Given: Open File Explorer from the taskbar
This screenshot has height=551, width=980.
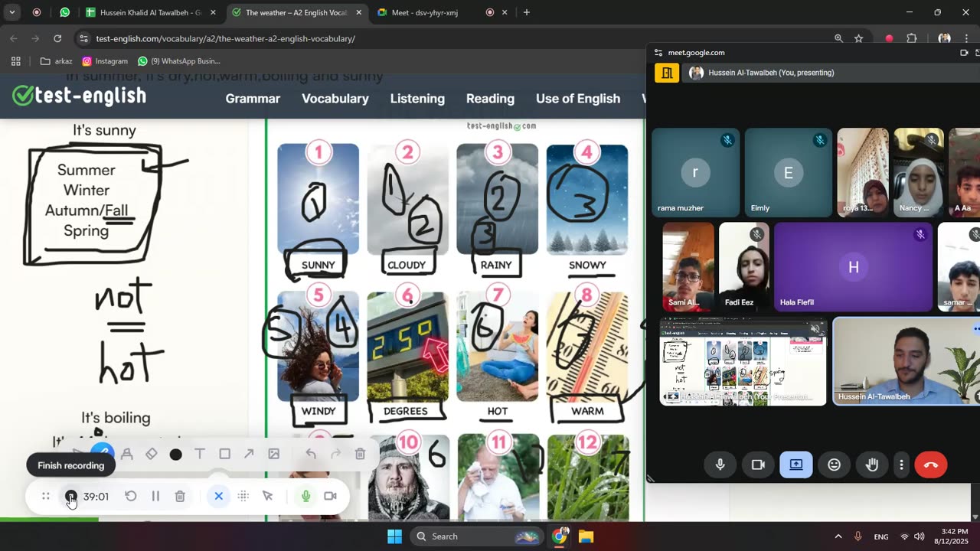Looking at the screenshot, I should click(x=586, y=536).
